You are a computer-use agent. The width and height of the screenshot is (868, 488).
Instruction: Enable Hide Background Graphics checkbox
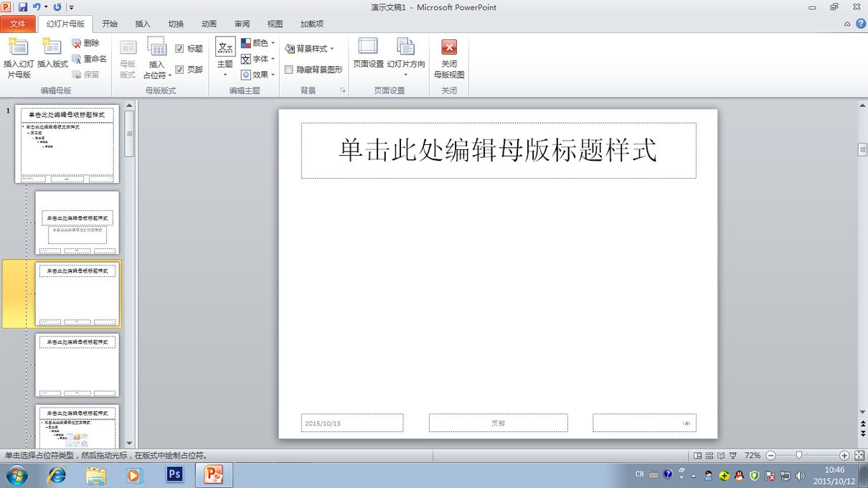pyautogui.click(x=288, y=70)
